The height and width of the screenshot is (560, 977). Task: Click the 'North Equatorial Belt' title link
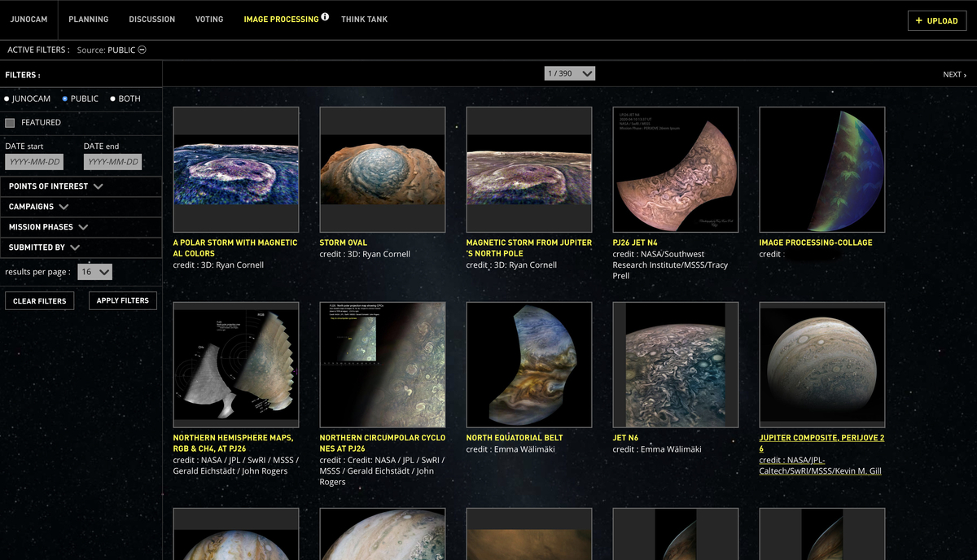tap(515, 438)
